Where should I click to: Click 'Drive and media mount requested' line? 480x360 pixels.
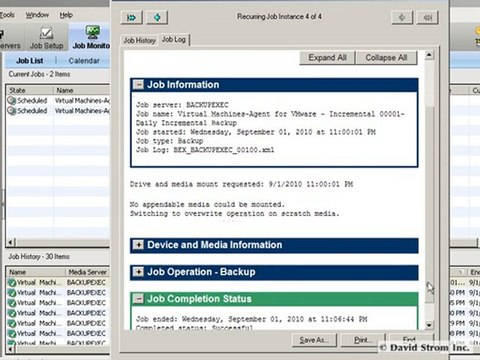[241, 184]
